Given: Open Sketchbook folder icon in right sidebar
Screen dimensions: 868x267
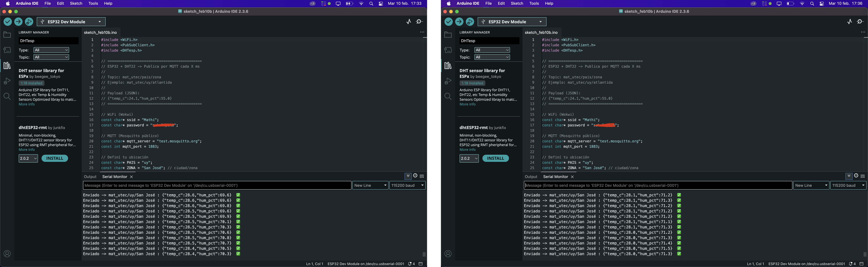Looking at the screenshot, I should tap(448, 35).
